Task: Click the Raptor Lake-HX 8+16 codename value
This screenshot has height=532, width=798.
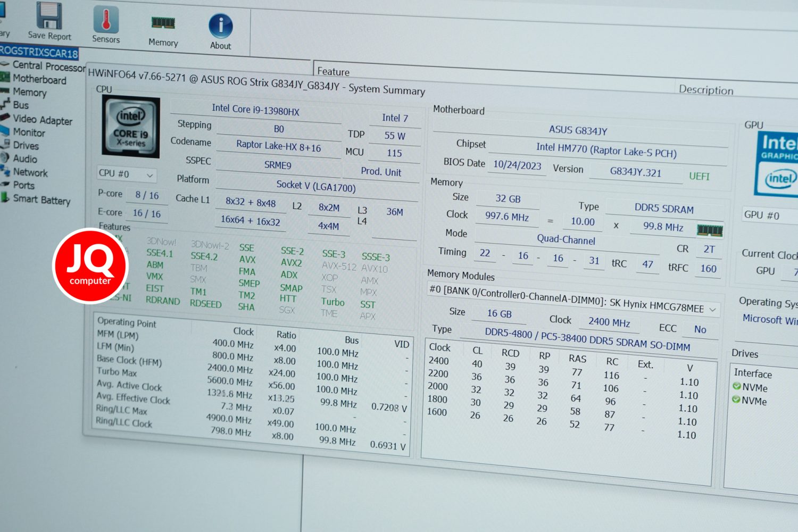Action: [x=278, y=146]
